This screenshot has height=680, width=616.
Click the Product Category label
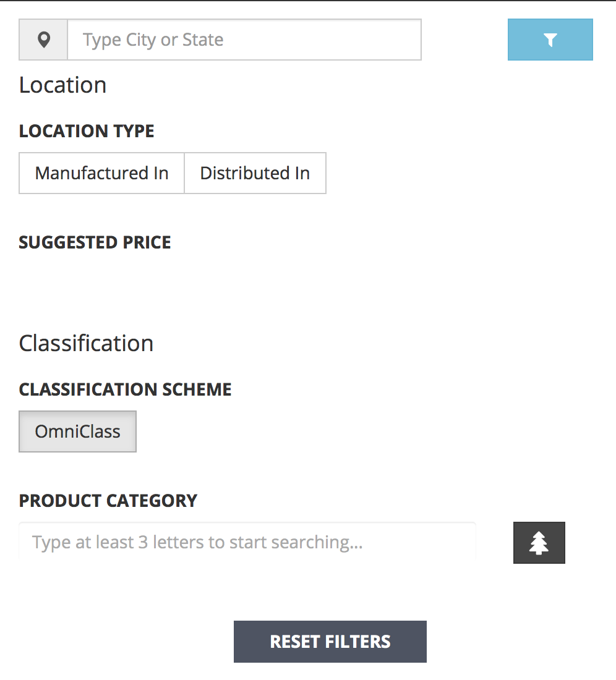pyautogui.click(x=108, y=501)
